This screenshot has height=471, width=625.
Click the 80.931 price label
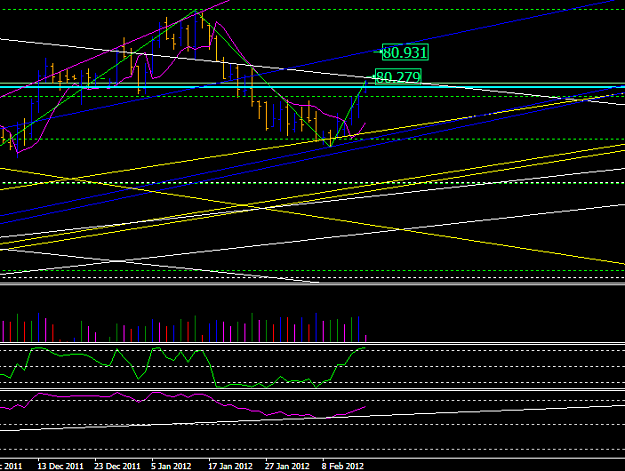(x=405, y=52)
